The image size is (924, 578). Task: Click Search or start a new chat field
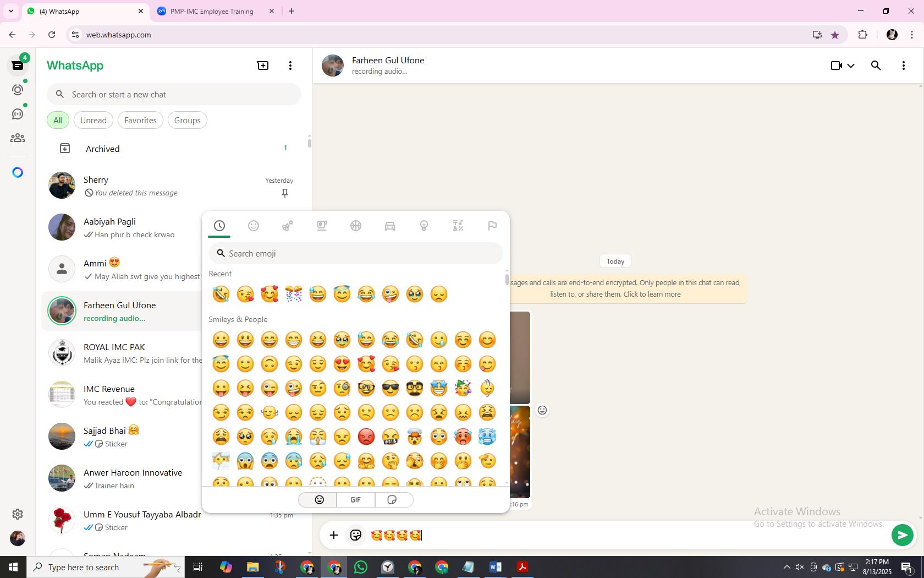pos(174,95)
